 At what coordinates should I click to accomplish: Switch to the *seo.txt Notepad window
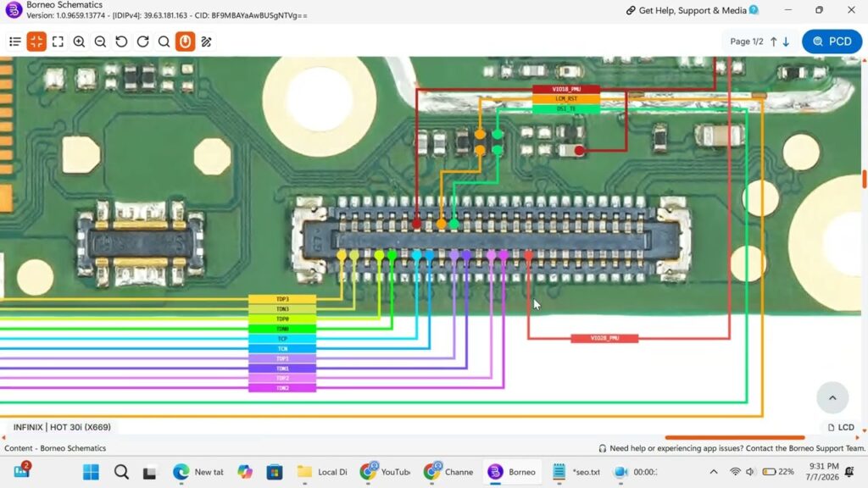pyautogui.click(x=576, y=472)
